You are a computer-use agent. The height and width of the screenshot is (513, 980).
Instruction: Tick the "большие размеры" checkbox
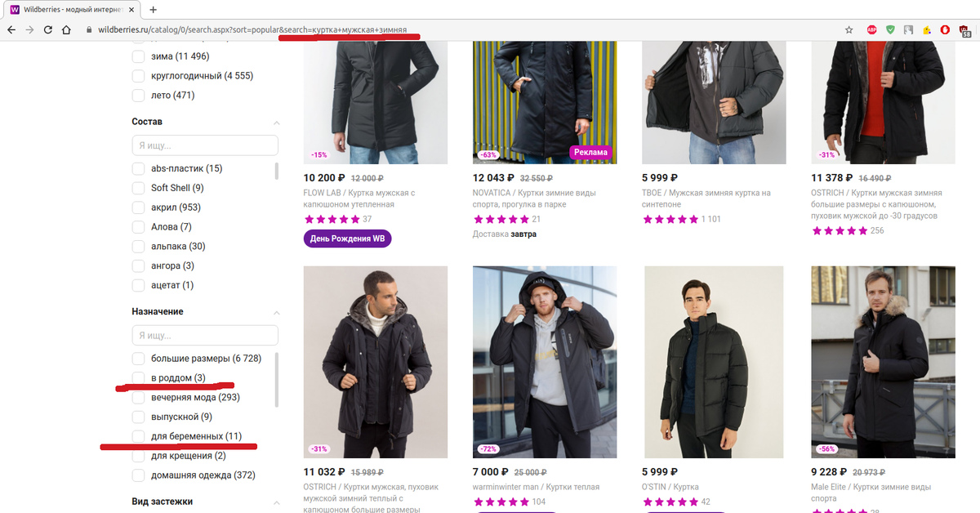click(x=138, y=359)
